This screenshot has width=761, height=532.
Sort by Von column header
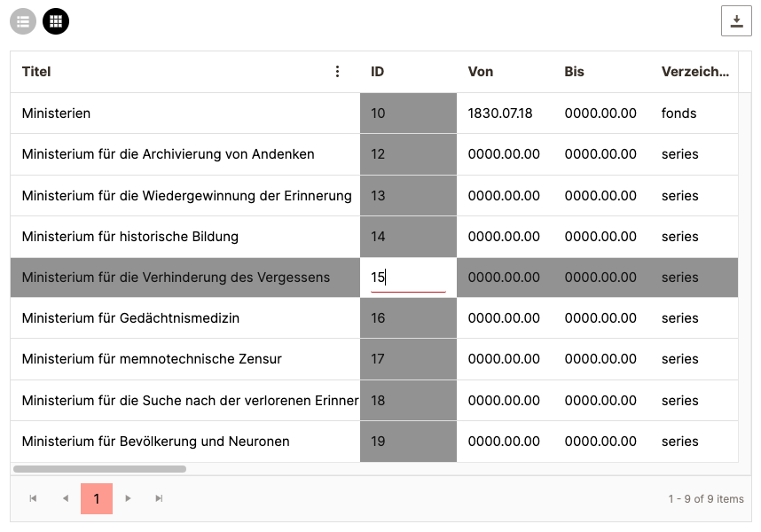pos(481,72)
